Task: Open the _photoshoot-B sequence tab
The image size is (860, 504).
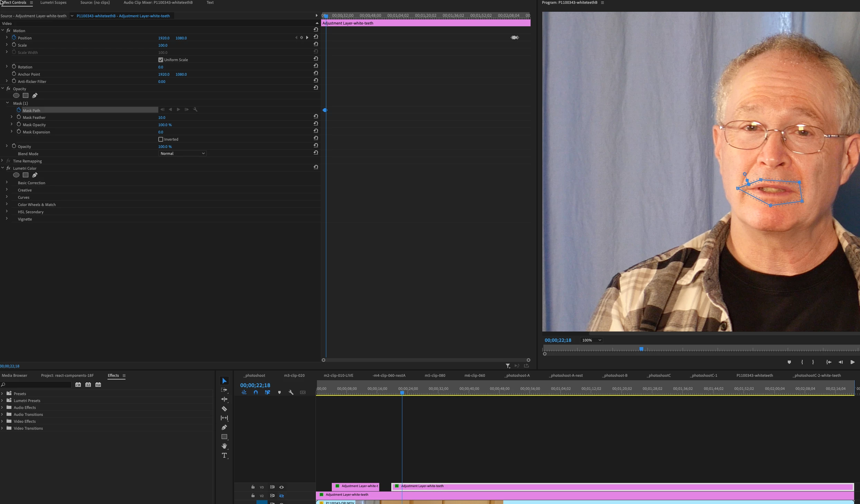Action: click(x=615, y=375)
